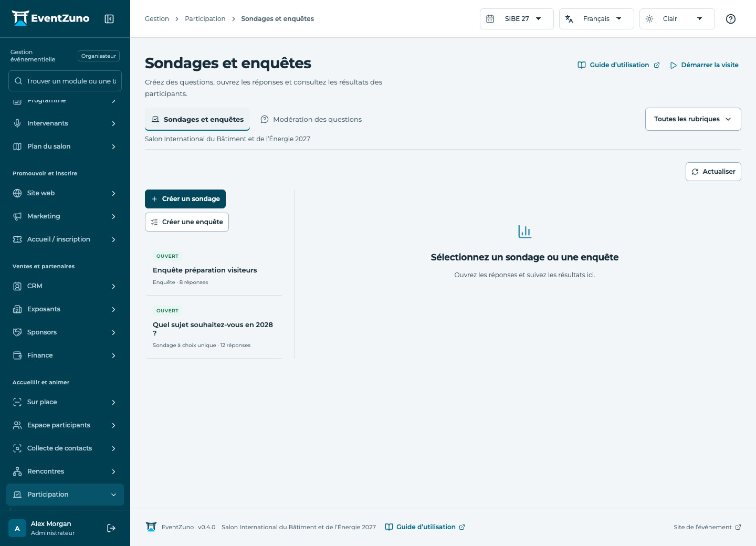Expand the Rencontres chevron
This screenshot has height=546, width=756.
point(113,471)
